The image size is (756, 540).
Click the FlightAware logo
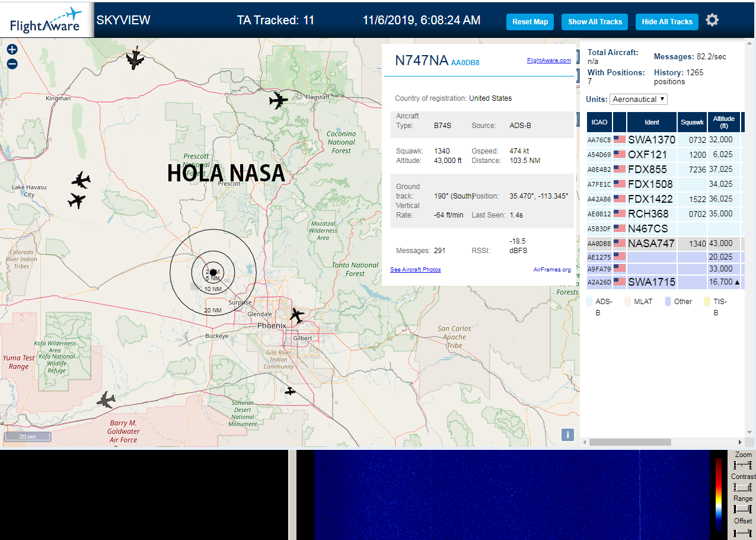click(47, 20)
